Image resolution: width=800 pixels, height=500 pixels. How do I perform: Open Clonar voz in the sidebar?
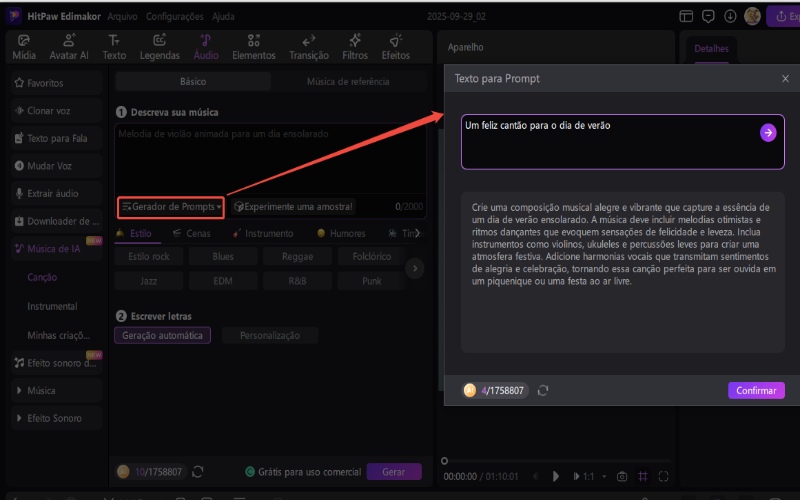57,110
